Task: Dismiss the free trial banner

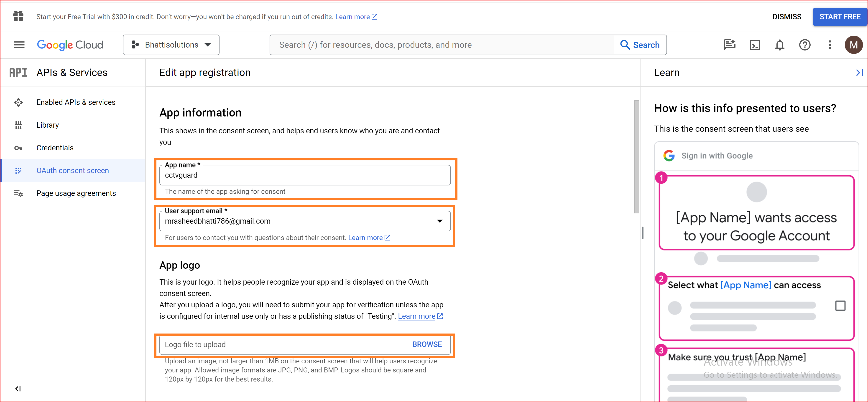Action: (786, 17)
